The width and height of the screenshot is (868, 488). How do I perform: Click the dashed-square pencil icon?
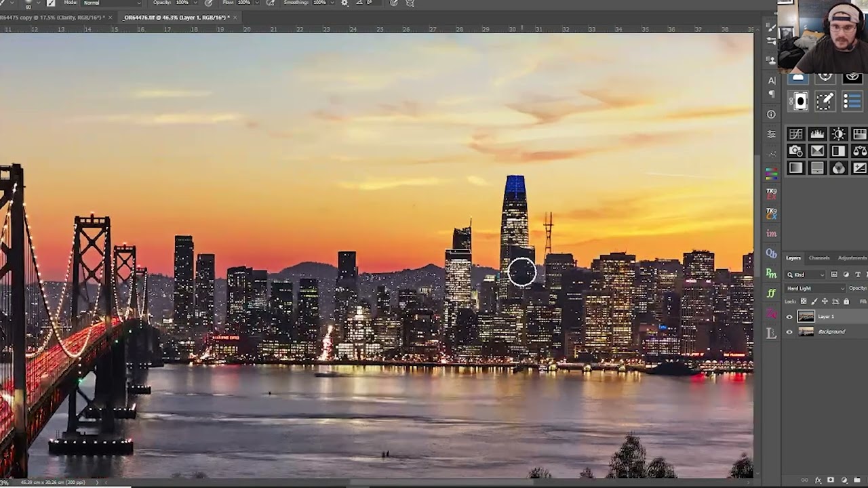click(825, 102)
